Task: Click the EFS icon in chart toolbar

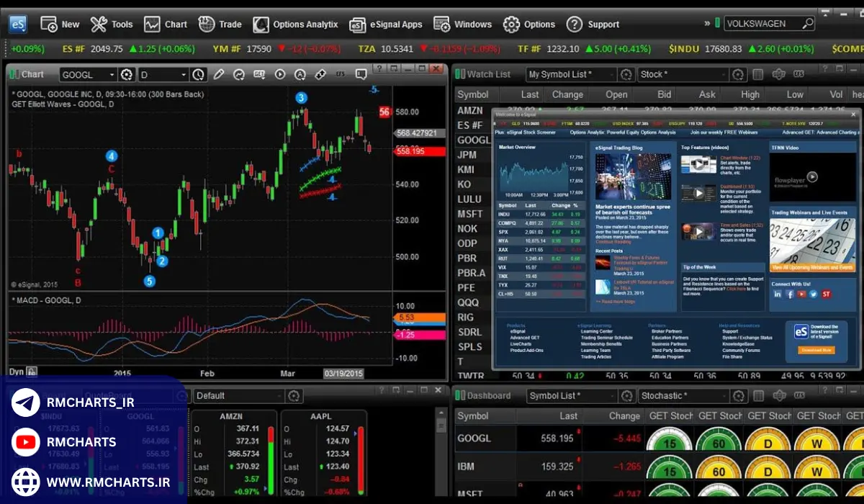Action: 341,75
